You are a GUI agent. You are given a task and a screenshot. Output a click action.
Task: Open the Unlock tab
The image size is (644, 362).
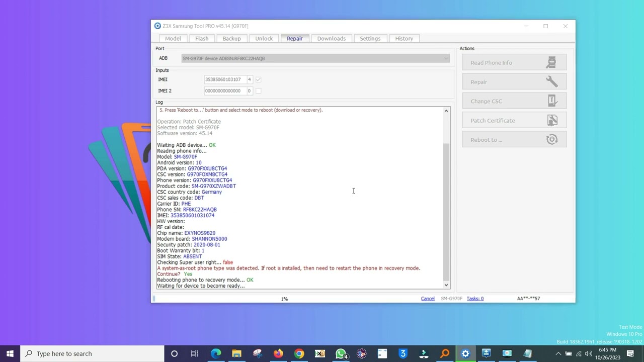click(x=264, y=39)
